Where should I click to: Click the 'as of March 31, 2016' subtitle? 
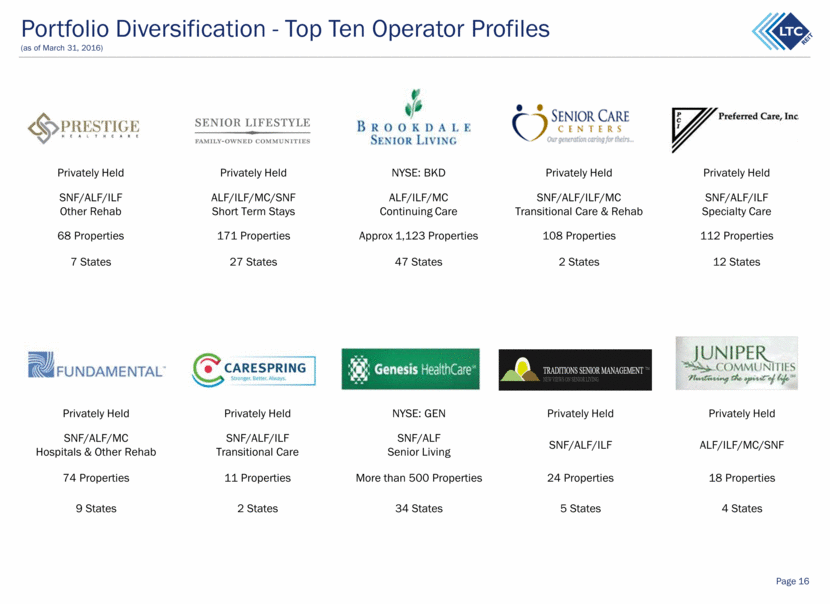click(x=62, y=48)
